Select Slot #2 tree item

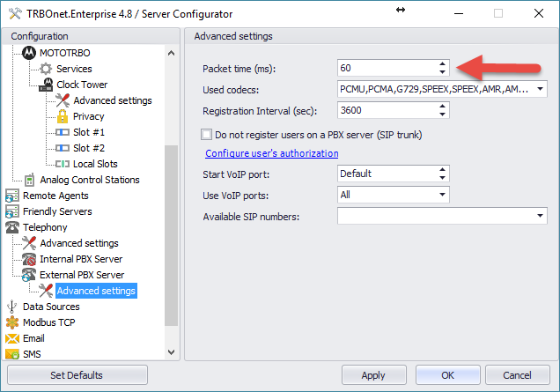click(89, 148)
